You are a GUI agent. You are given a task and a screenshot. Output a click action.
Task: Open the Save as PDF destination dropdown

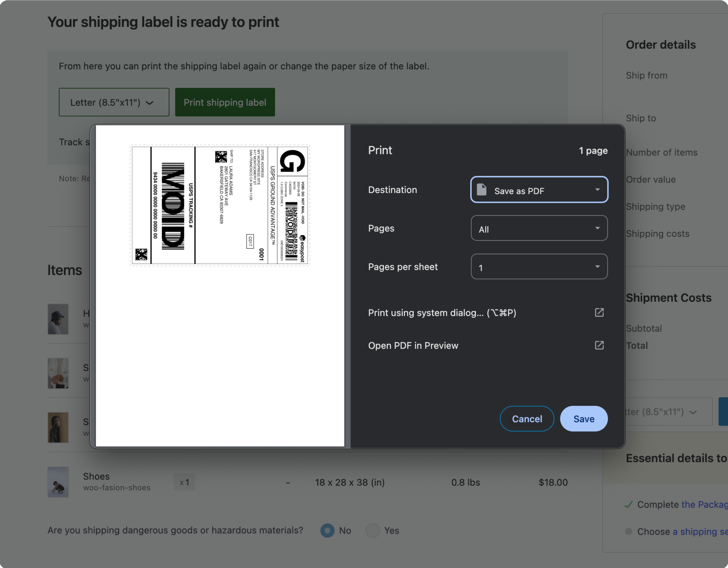(539, 190)
